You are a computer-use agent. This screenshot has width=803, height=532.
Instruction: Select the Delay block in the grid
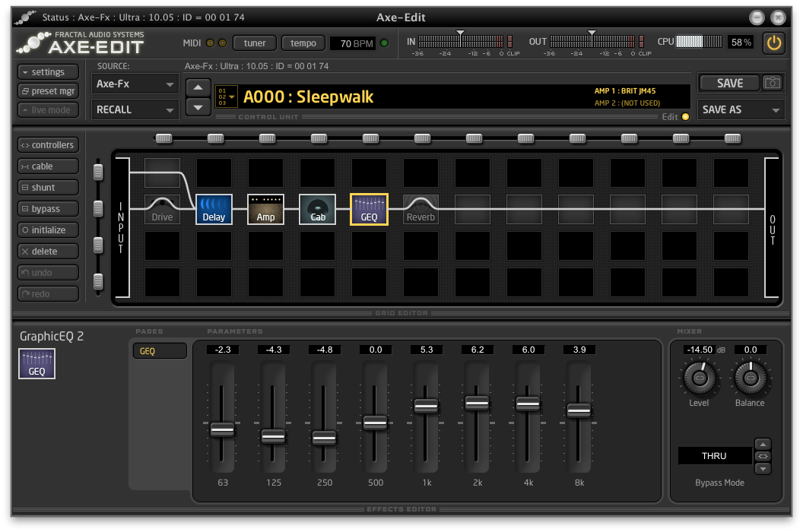(214, 209)
